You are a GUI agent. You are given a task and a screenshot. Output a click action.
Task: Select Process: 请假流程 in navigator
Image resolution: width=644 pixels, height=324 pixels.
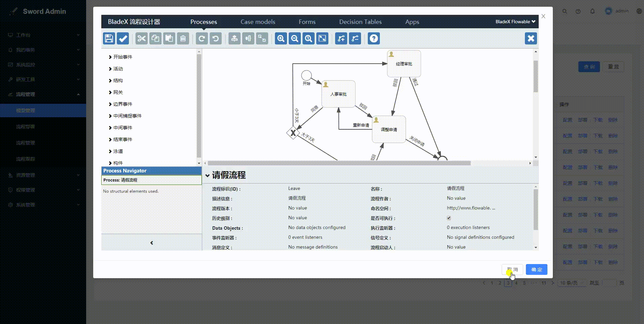click(x=151, y=180)
